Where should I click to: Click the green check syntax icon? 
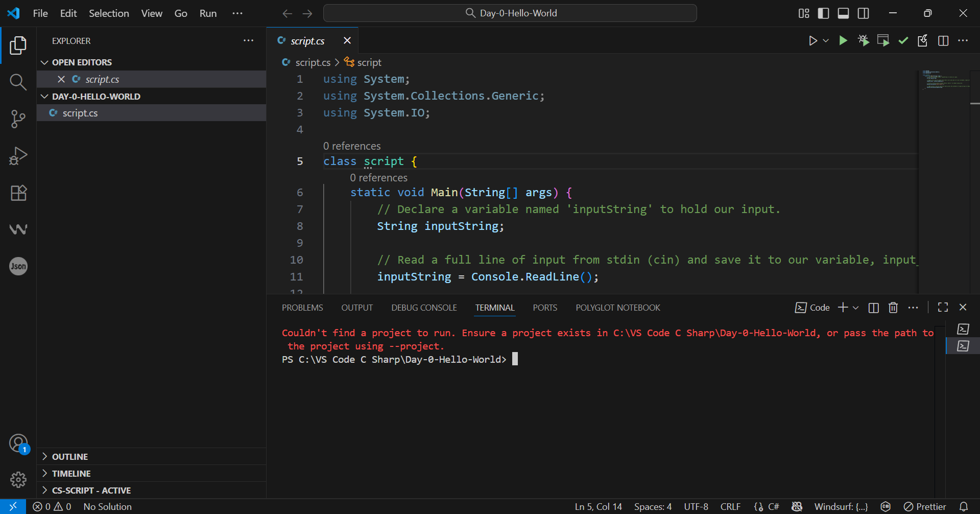[903, 41]
